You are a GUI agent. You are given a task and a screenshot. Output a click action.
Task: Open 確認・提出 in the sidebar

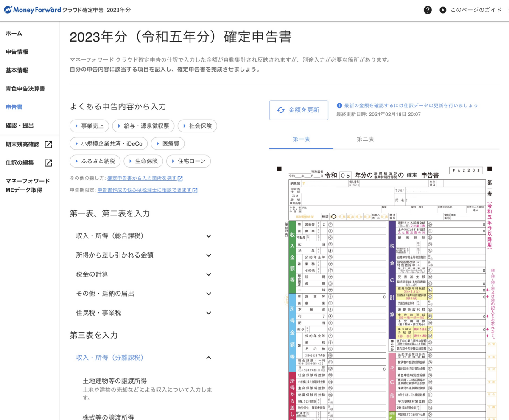(20, 126)
